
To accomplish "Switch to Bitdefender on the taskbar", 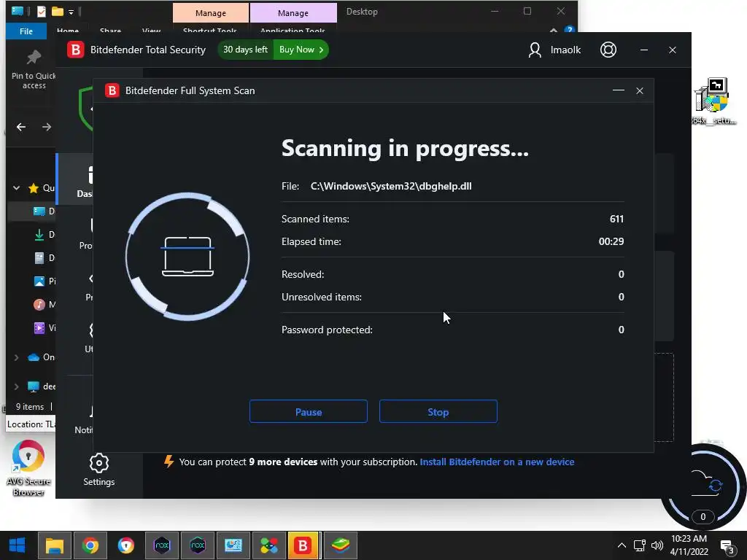I will 303,545.
